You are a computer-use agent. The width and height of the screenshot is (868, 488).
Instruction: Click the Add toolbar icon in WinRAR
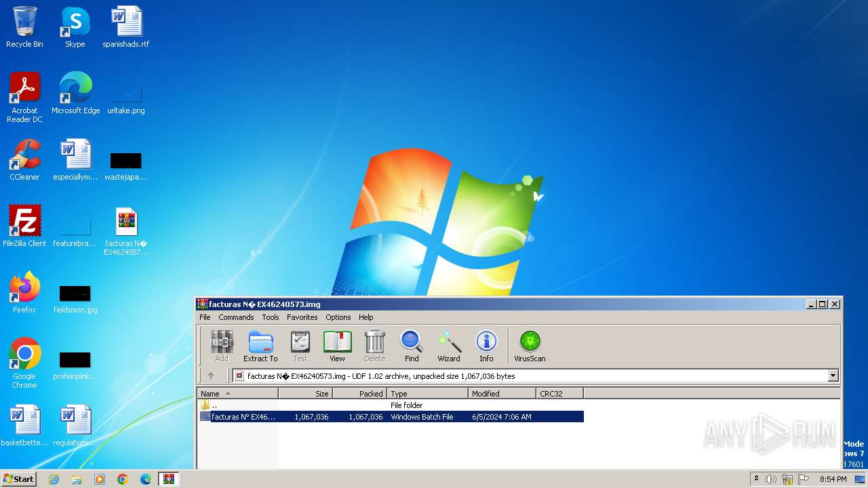pos(222,346)
